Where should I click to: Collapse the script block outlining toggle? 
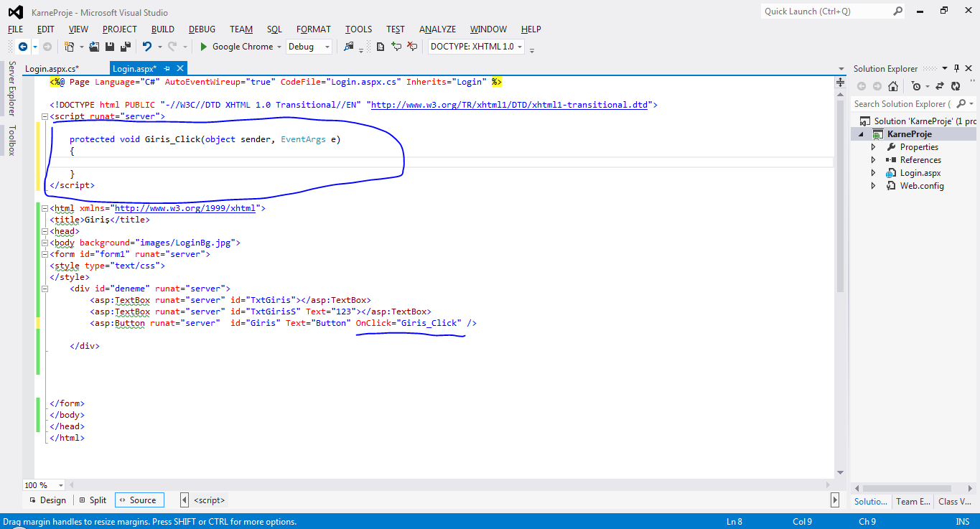45,116
